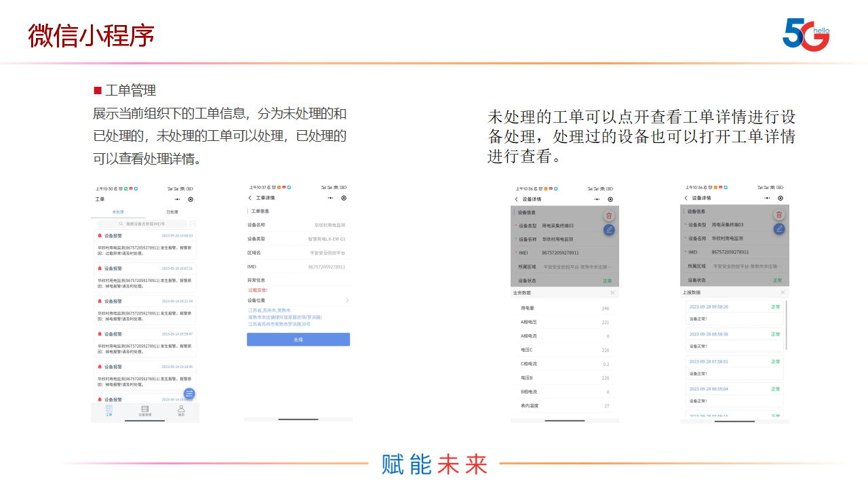Viewport: 868px width, 488px height.
Task: Focus the 搜索设备名称或IMEI号 search field
Action: (142, 223)
